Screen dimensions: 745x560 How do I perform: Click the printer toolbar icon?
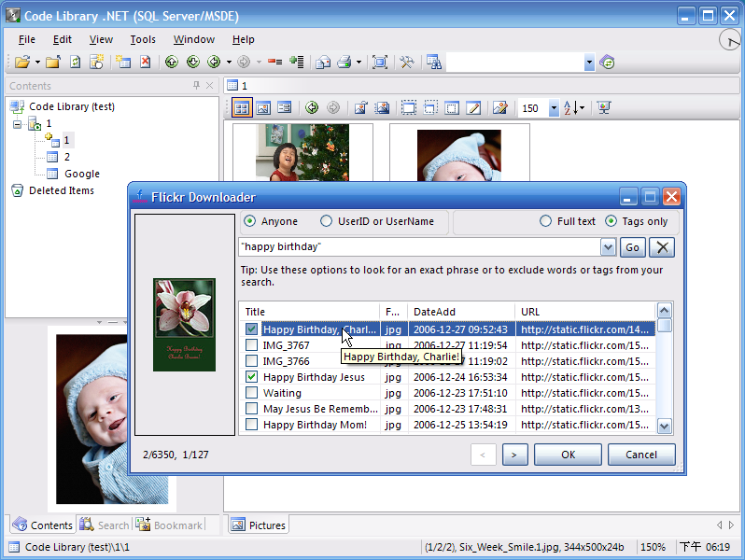pos(344,63)
